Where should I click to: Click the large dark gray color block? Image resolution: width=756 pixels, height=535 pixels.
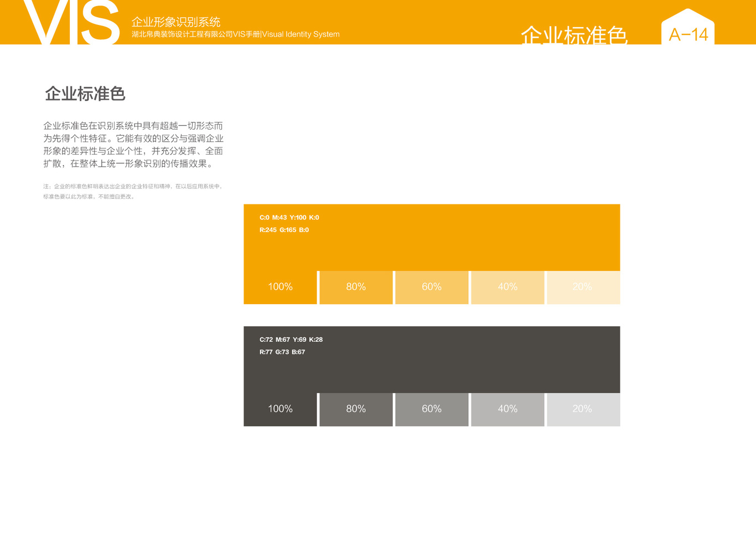click(x=432, y=359)
